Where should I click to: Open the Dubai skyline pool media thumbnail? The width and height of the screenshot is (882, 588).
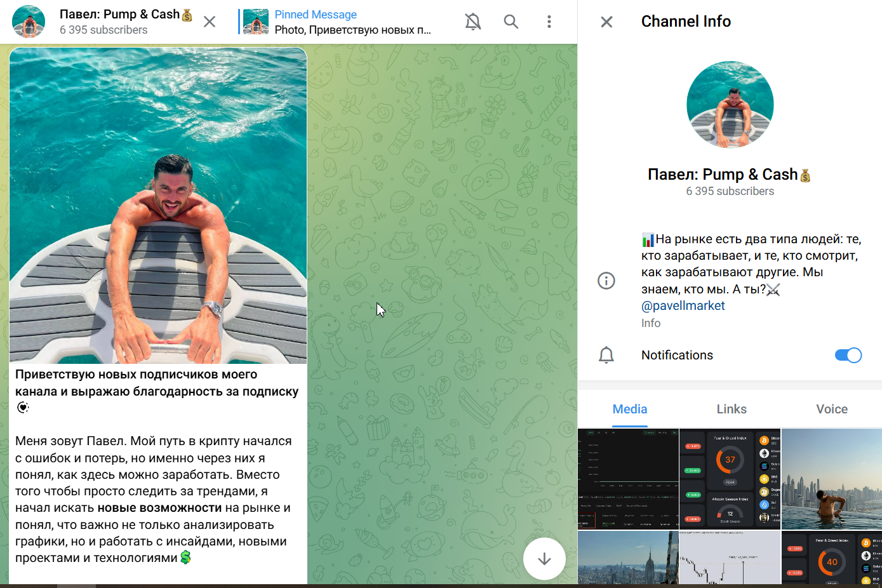point(832,479)
